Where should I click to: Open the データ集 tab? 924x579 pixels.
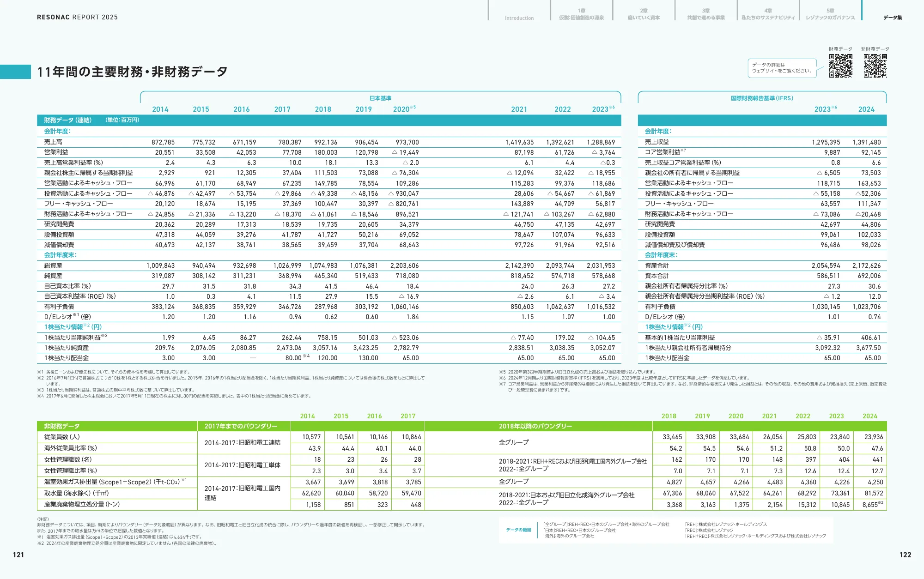pos(893,17)
